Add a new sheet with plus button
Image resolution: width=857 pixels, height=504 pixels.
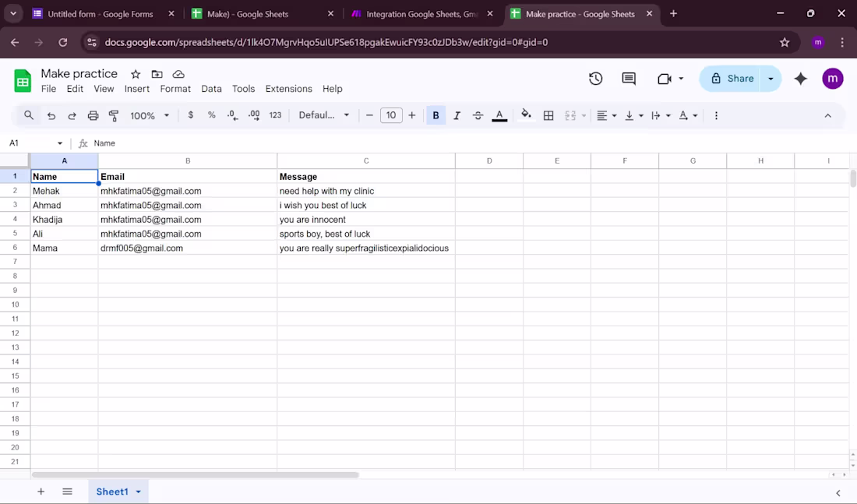[41, 492]
